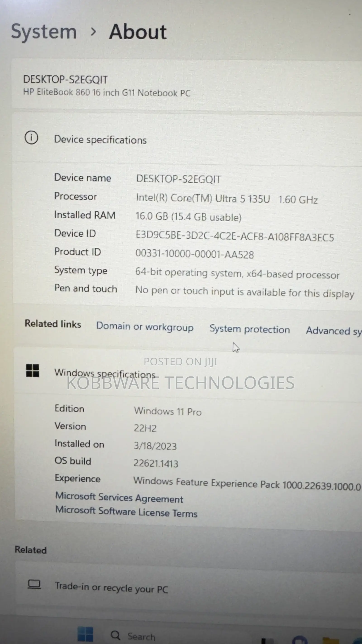
Task: Select OS build value 22621.1413
Action: click(156, 463)
